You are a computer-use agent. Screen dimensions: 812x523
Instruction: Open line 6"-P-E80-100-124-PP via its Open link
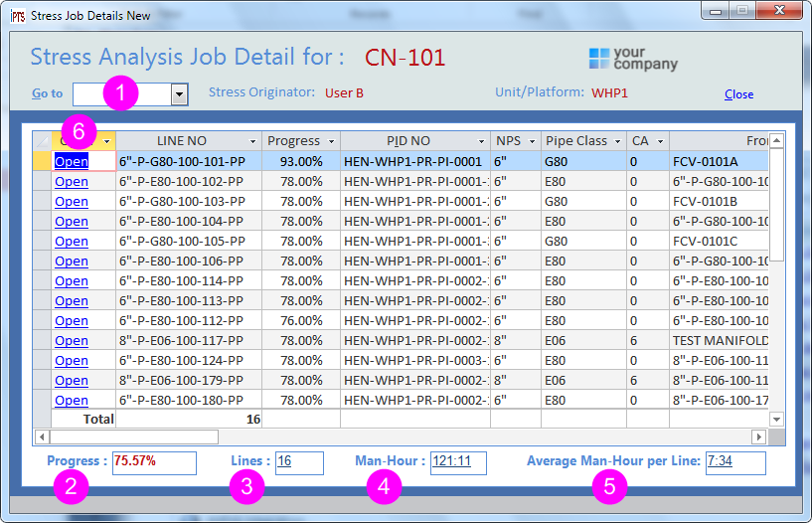[x=72, y=360]
